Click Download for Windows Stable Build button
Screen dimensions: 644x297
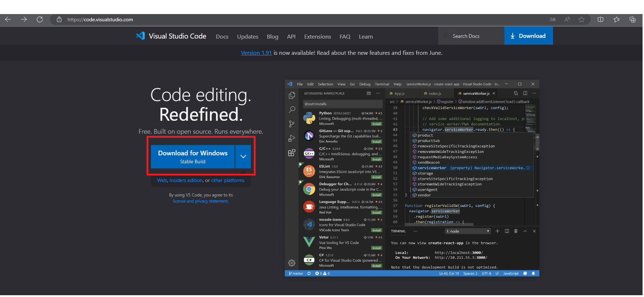pyautogui.click(x=193, y=157)
